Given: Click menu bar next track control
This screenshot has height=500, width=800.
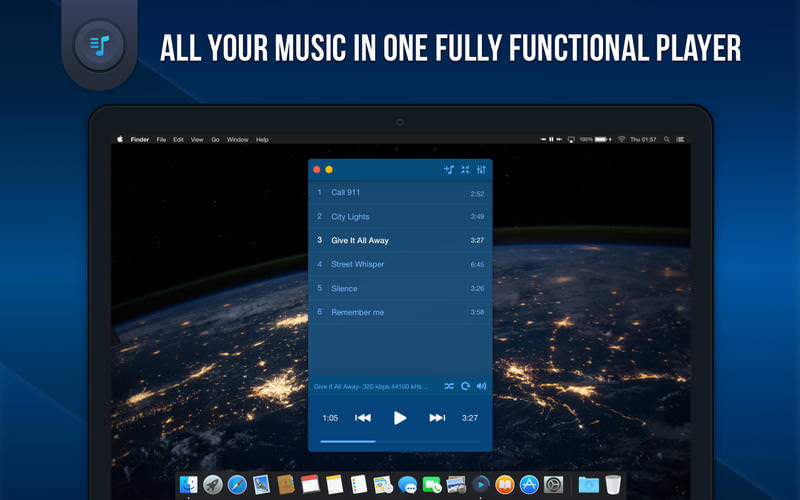Looking at the screenshot, I should 560,139.
